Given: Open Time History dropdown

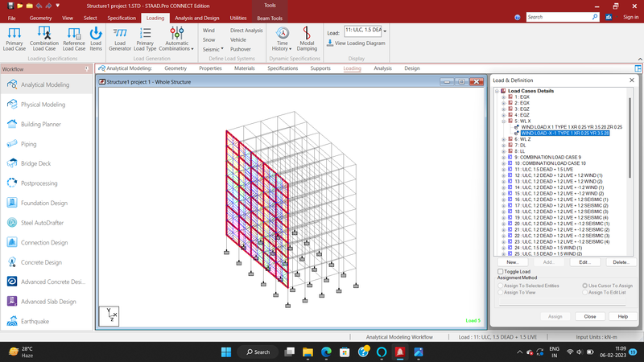Looking at the screenshot, I should (x=283, y=39).
